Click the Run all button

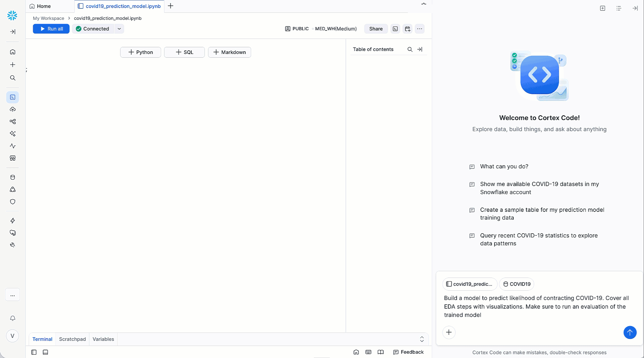point(51,29)
